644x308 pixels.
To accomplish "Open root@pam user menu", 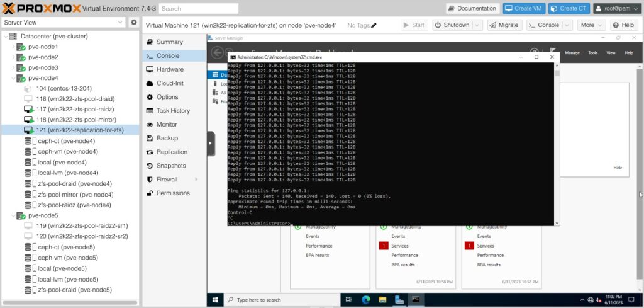I will pos(618,8).
